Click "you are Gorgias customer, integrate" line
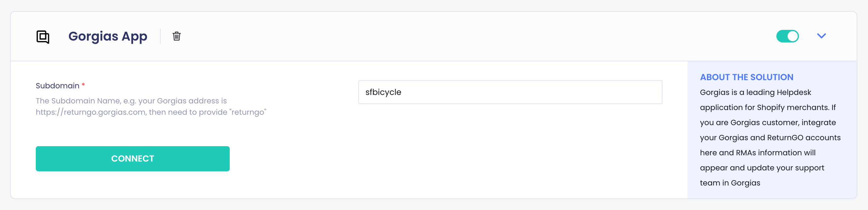Screen dimensions: 868x210 click(768, 123)
